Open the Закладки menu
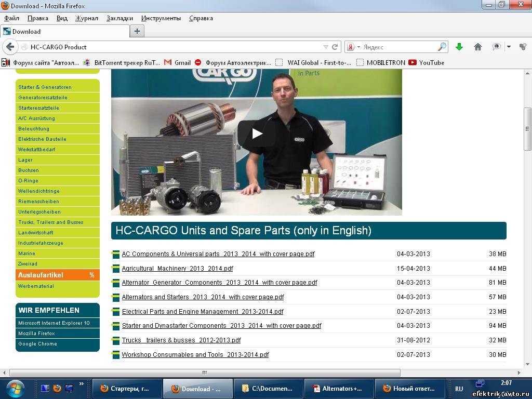This screenshot has height=399, width=532. pyautogui.click(x=119, y=18)
